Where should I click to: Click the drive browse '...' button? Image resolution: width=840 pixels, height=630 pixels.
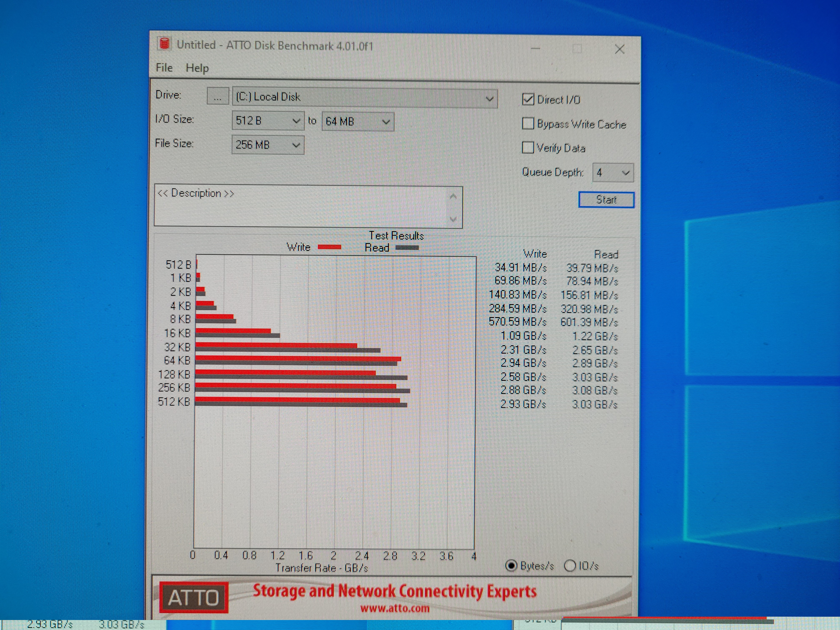[217, 96]
